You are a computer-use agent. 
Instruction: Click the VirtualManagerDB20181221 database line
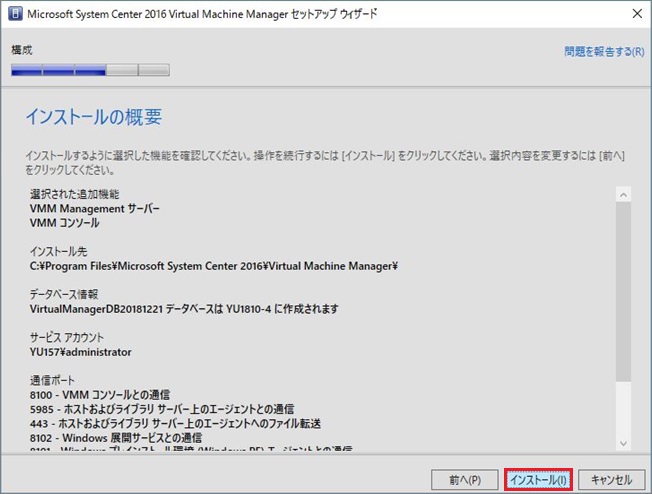click(x=184, y=309)
